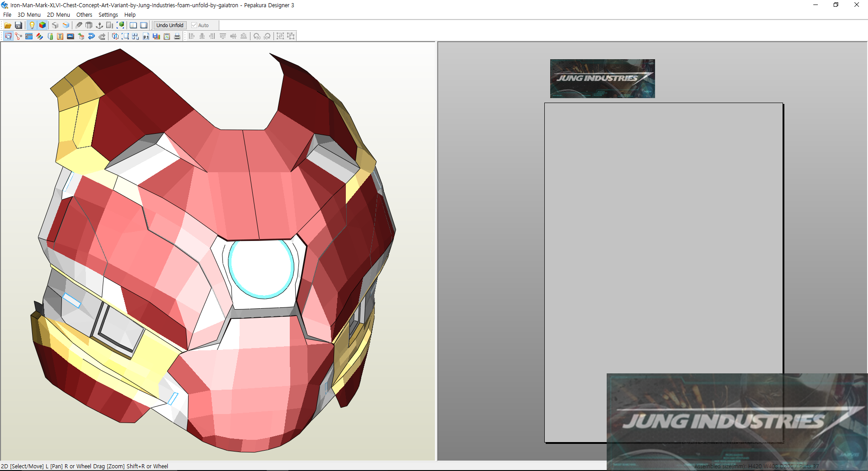Click the align top icon
Screen dimensions: 868x471
(223, 36)
